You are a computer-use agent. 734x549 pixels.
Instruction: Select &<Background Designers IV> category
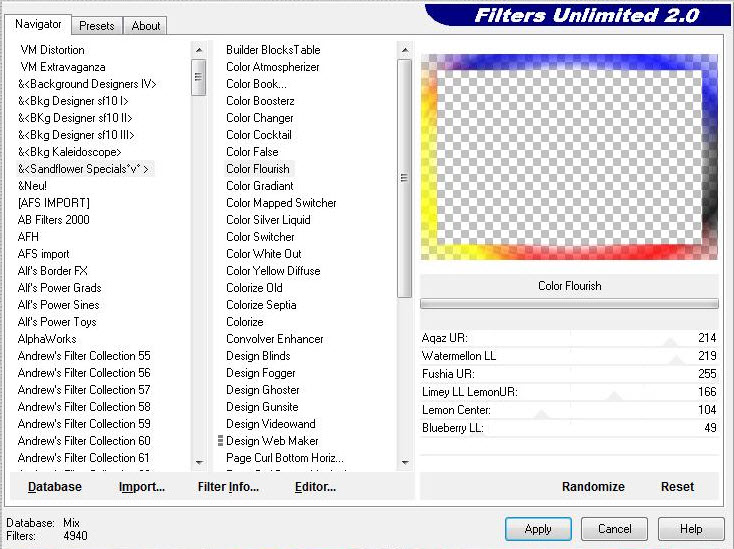(87, 84)
